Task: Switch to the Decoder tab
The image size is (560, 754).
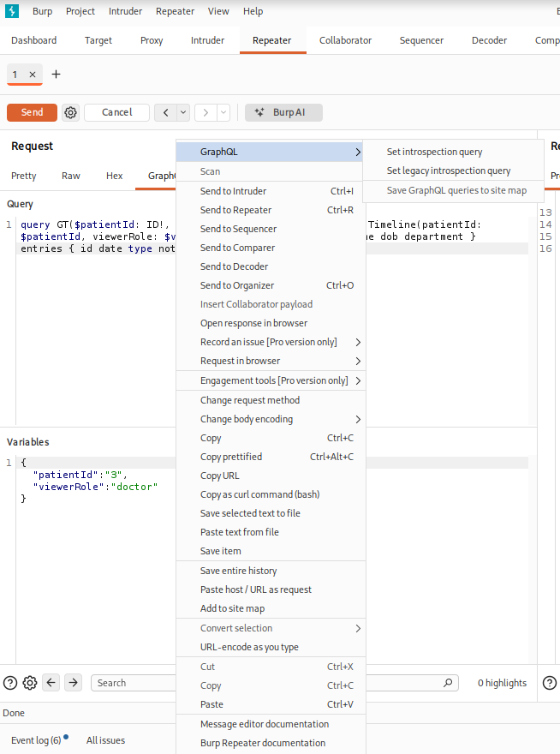Action: tap(489, 40)
